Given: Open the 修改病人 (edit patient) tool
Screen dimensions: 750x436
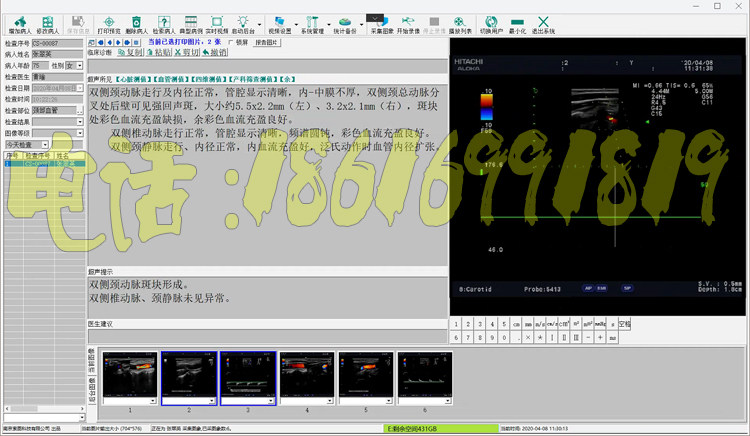Looking at the screenshot, I should pyautogui.click(x=48, y=25).
